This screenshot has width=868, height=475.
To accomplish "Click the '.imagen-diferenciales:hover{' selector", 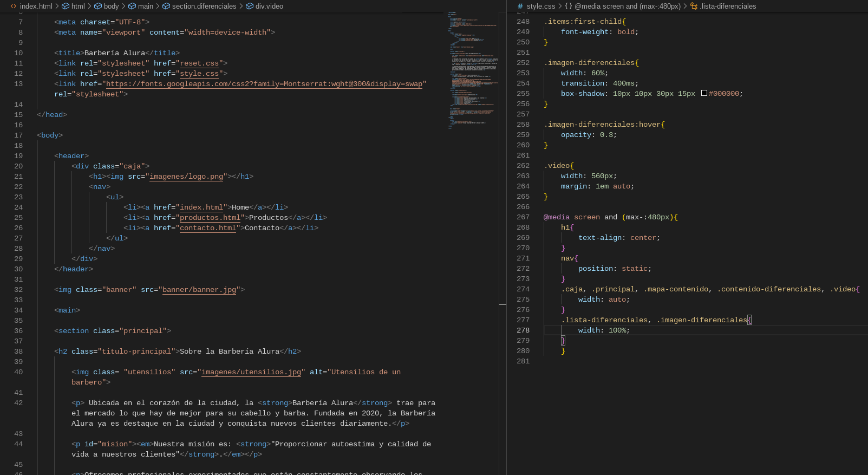I will pyautogui.click(x=604, y=125).
